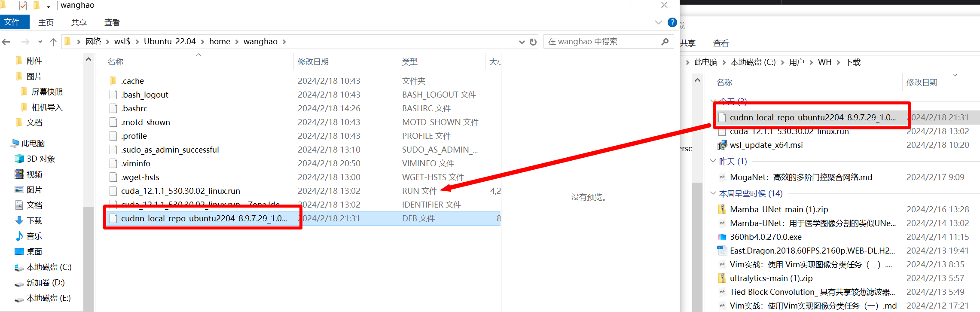This screenshot has width=980, height=312.
Task: Select Mamba-UNet-main (1).zip archive icon
Action: (x=722, y=209)
